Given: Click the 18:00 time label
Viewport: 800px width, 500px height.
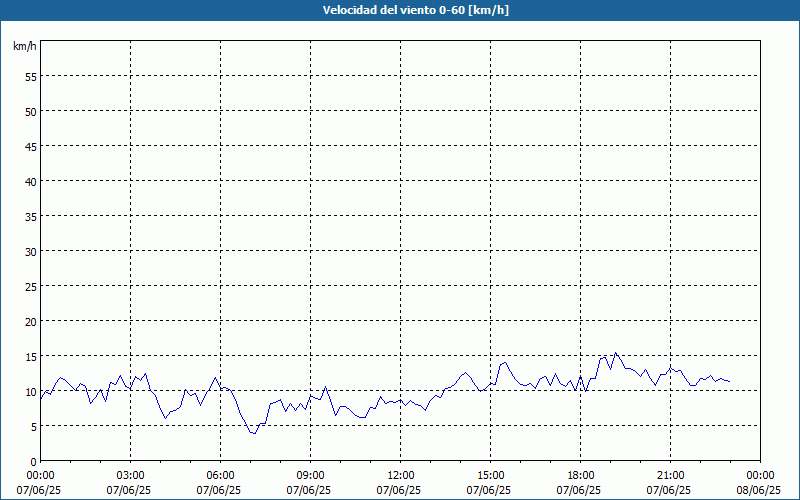Looking at the screenshot, I should click(x=581, y=476).
